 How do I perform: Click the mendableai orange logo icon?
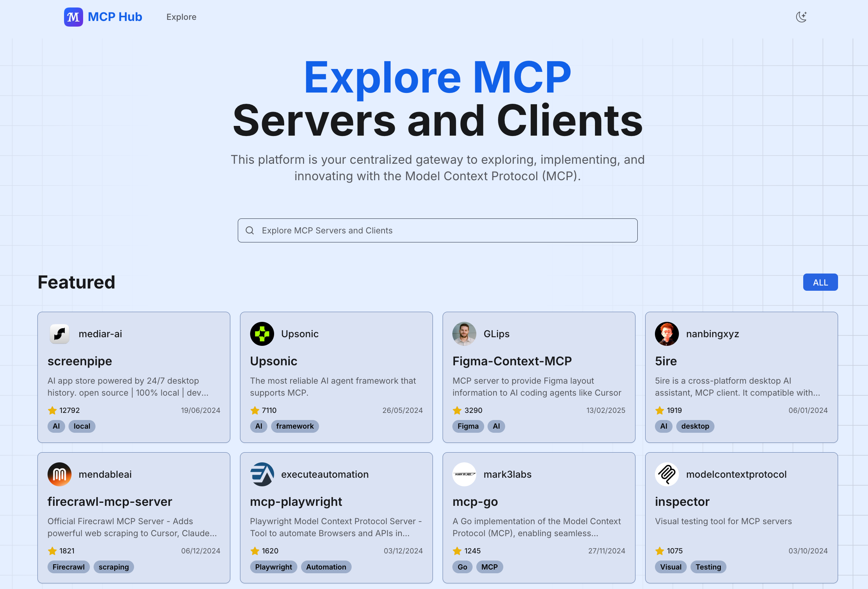click(60, 474)
